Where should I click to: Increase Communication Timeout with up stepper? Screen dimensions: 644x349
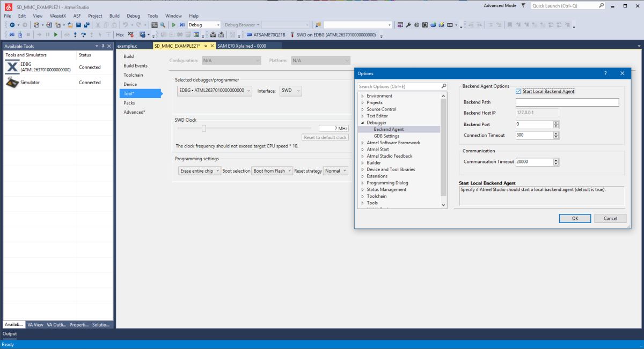[556, 160]
